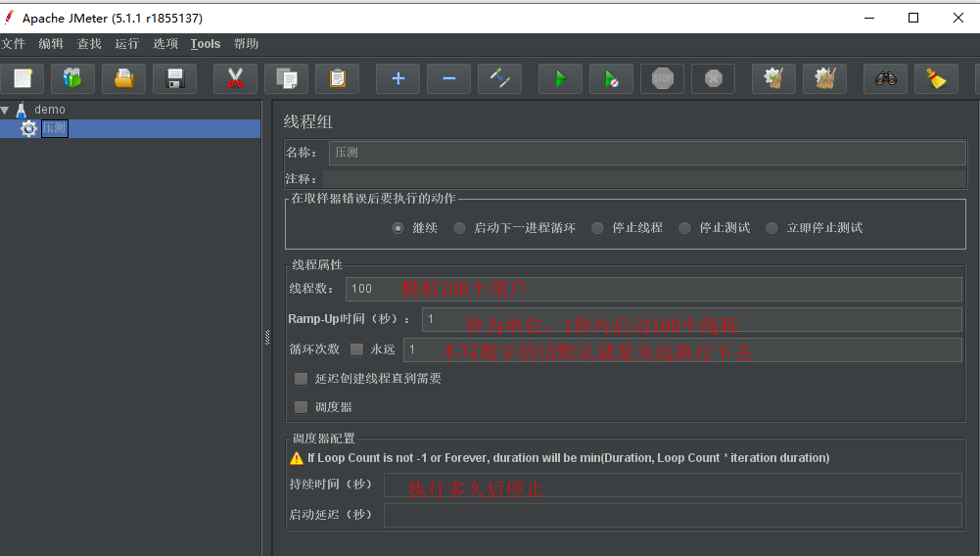Viewport: 980px width, 556px height.
Task: Click the Ramp-Up时间 input field
Action: [692, 319]
